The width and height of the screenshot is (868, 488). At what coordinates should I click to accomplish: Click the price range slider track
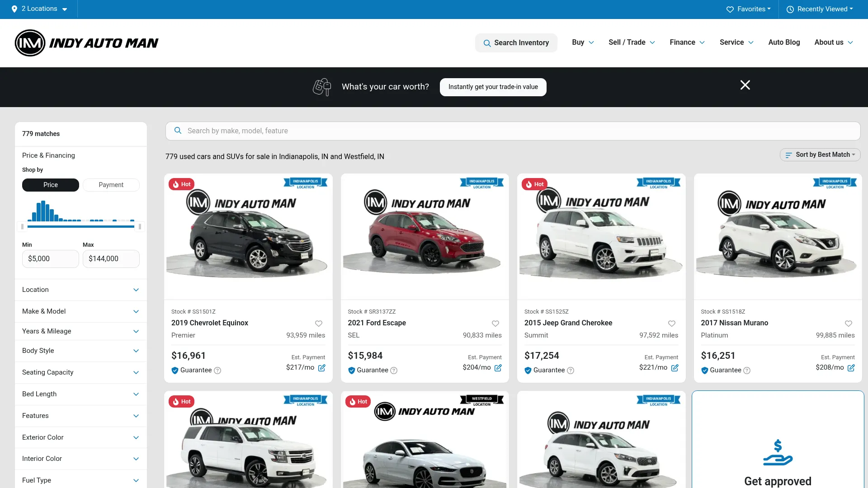(x=81, y=226)
